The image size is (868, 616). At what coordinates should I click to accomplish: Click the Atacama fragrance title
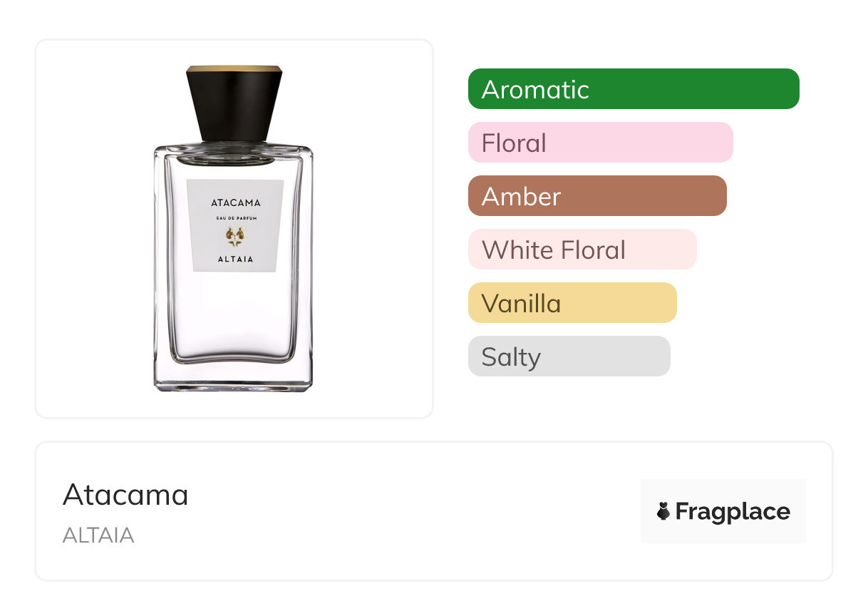coord(125,495)
